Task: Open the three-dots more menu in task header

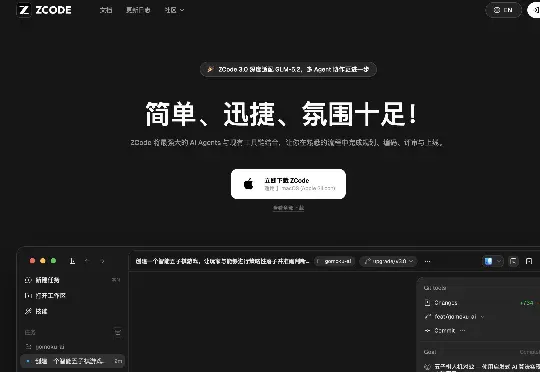Action: [x=427, y=261]
